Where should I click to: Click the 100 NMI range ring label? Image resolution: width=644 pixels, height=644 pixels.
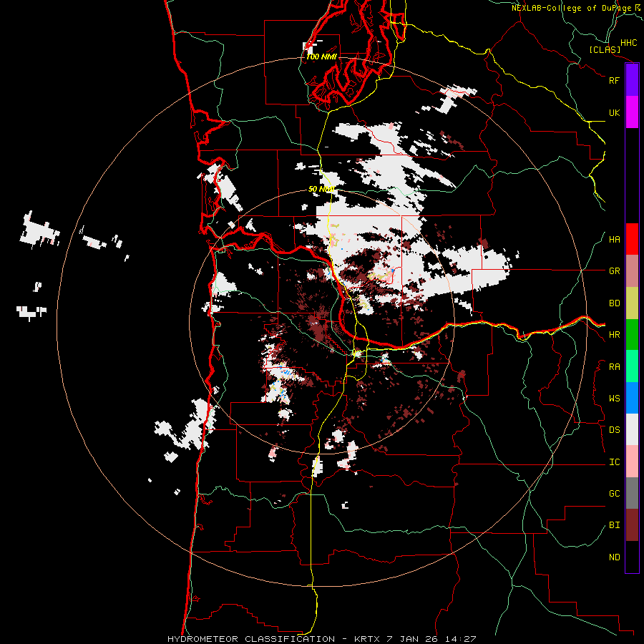(321, 57)
